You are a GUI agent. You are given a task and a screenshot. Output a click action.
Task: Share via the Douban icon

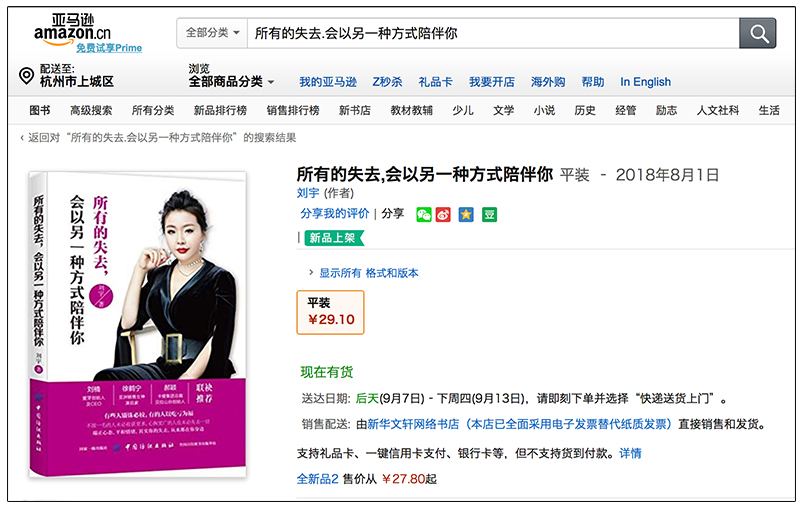[489, 215]
